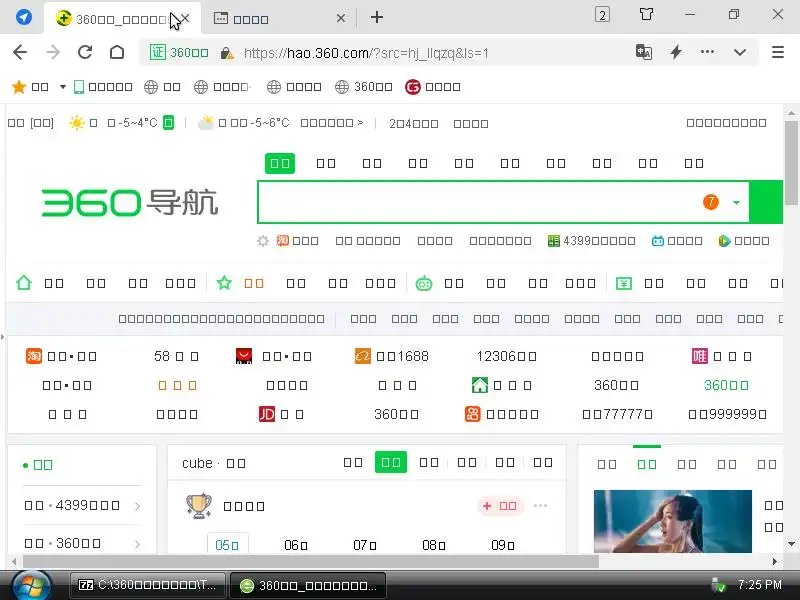The width and height of the screenshot is (800, 600).
Task: Click the trophy icon in cube panel
Action: pos(199,506)
